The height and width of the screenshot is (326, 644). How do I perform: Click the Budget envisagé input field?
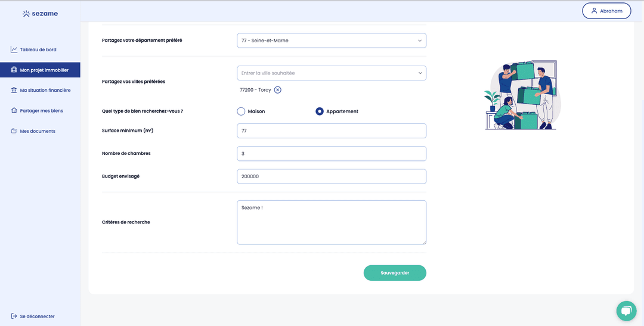click(331, 176)
